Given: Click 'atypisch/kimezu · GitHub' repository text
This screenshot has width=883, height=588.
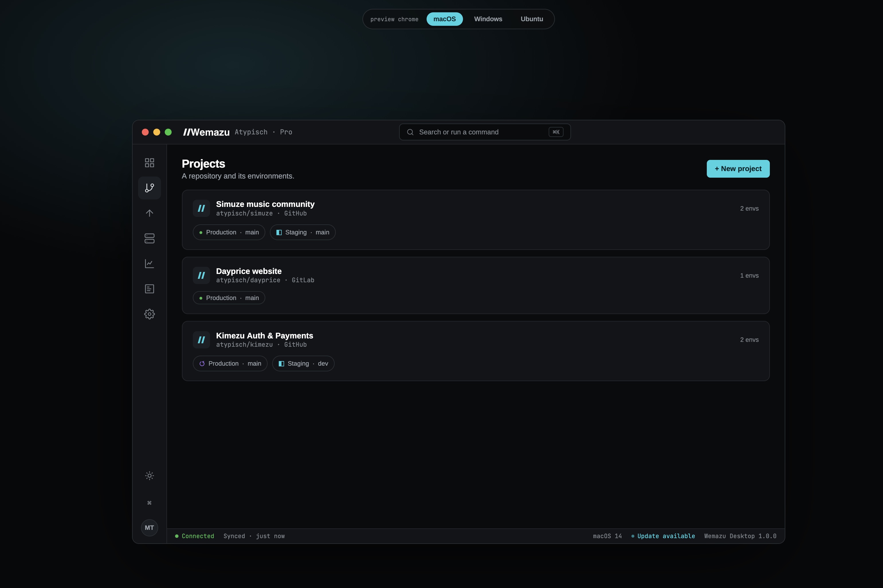Looking at the screenshot, I should click(x=261, y=345).
